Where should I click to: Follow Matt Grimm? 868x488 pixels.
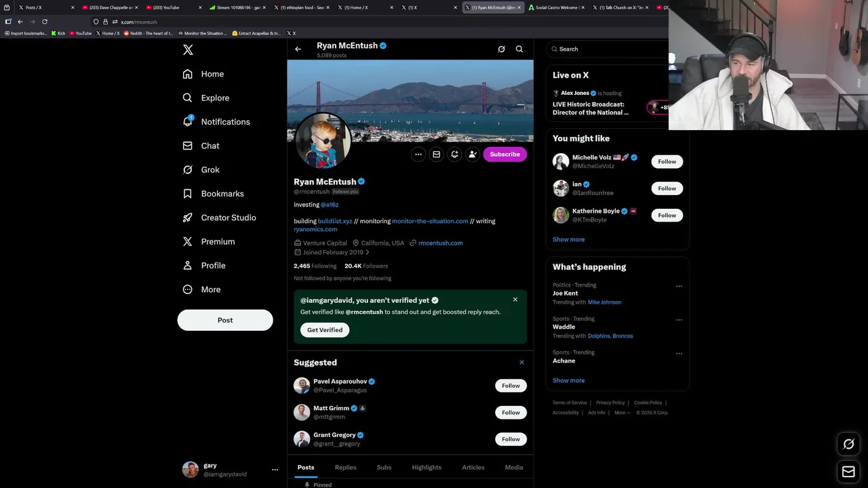pos(511,412)
